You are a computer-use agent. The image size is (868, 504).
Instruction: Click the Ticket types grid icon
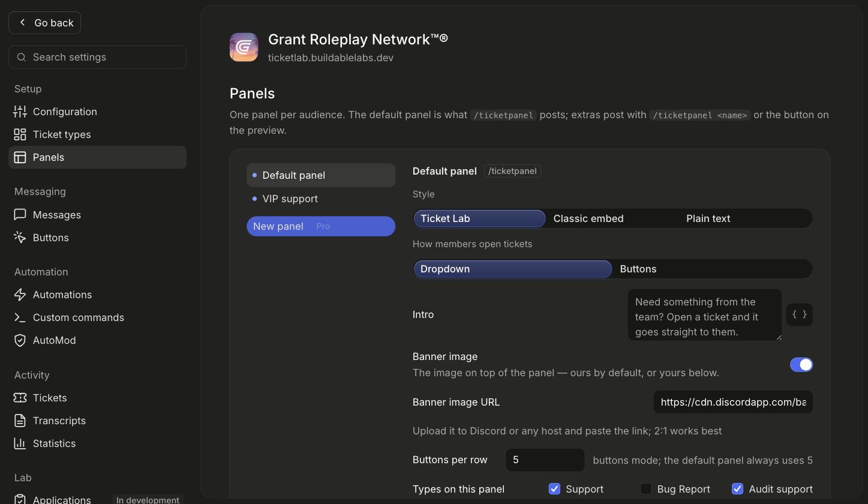click(20, 134)
